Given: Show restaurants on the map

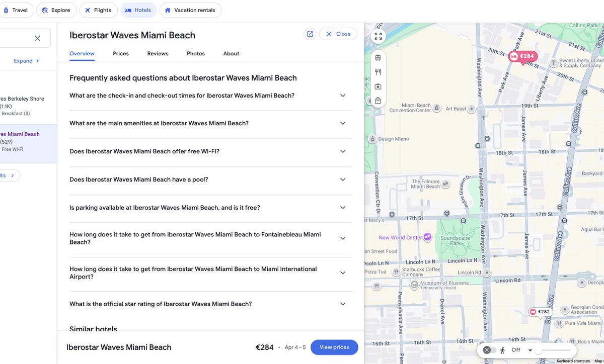Looking at the screenshot, I should tap(378, 72).
